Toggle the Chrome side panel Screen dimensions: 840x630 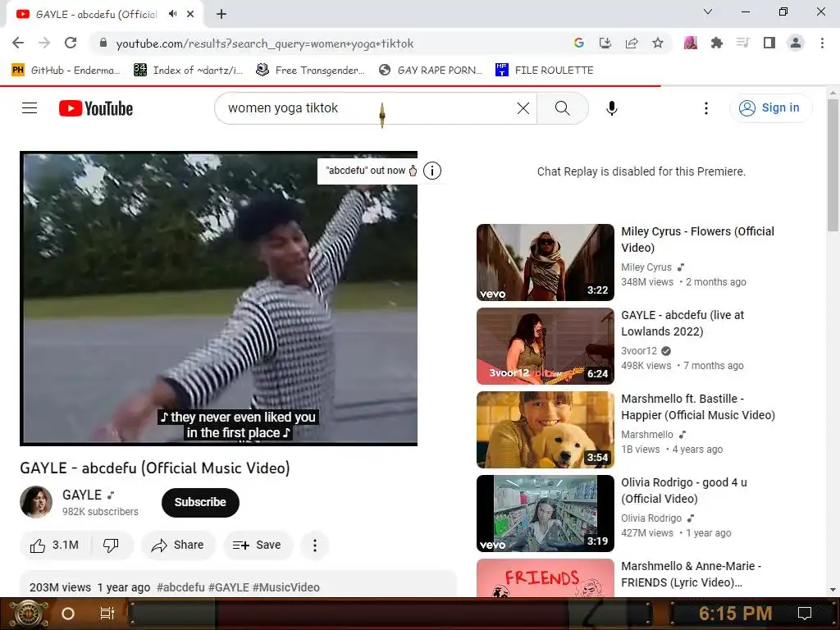(769, 43)
